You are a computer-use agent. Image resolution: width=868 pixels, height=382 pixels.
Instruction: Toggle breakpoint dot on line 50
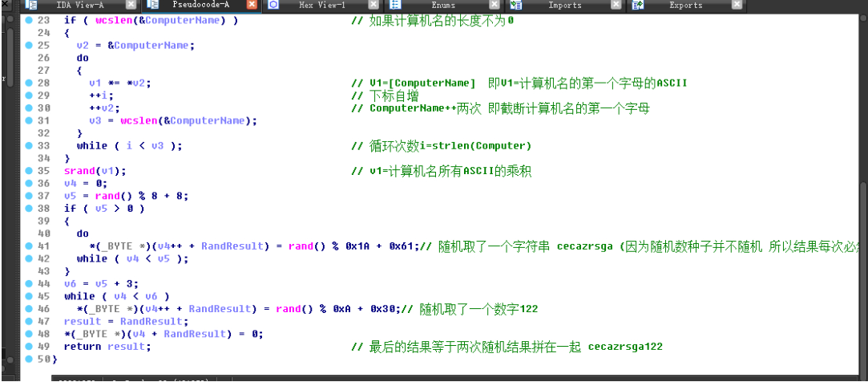click(29, 360)
